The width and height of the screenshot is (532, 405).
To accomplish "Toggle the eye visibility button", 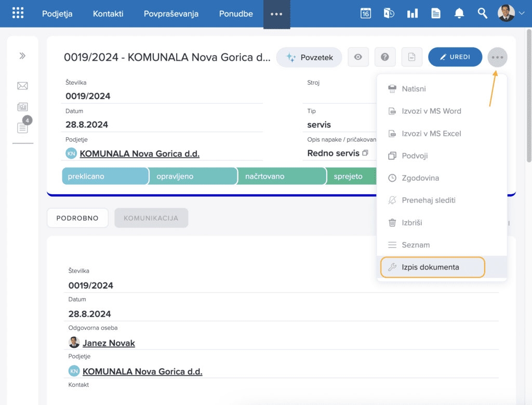I will click(358, 57).
